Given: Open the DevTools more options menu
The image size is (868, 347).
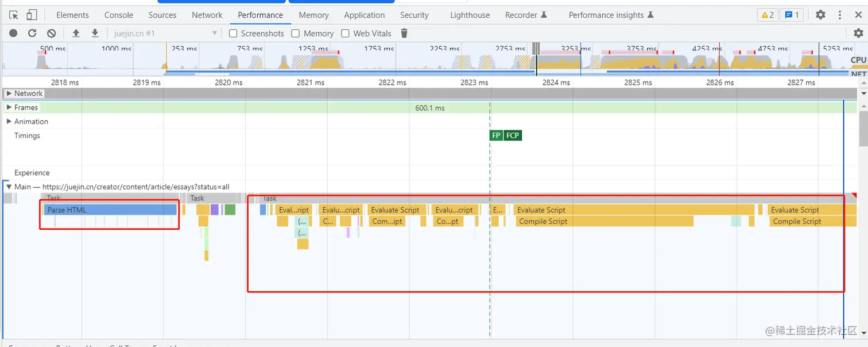Looking at the screenshot, I should 841,15.
